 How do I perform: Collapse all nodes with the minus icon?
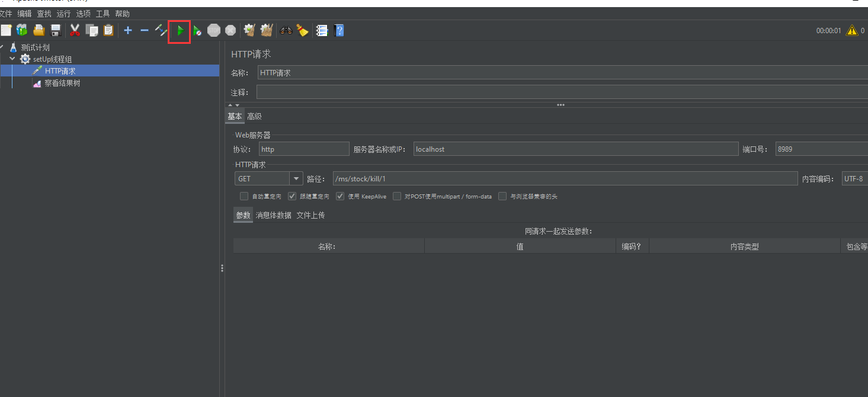(x=145, y=30)
